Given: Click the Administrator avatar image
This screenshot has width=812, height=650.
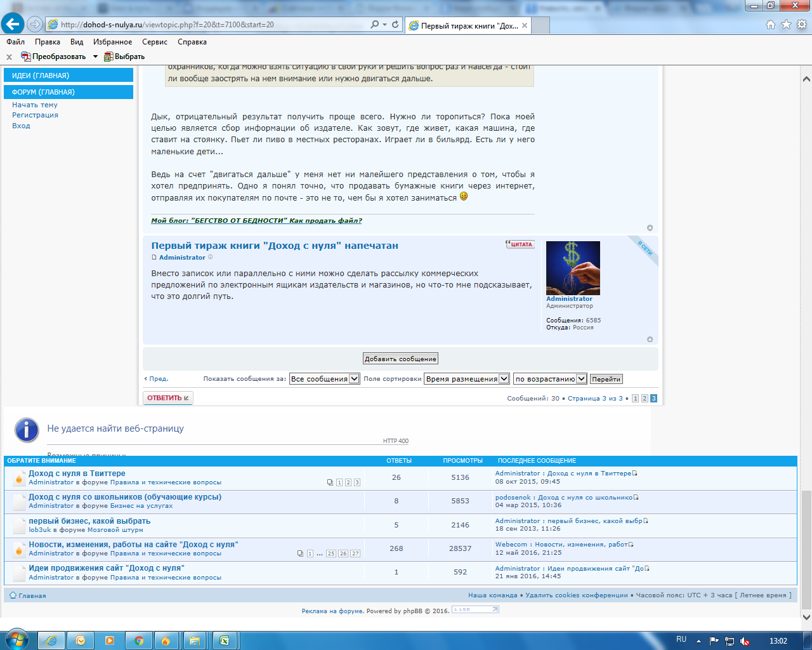Looking at the screenshot, I should pos(573,268).
